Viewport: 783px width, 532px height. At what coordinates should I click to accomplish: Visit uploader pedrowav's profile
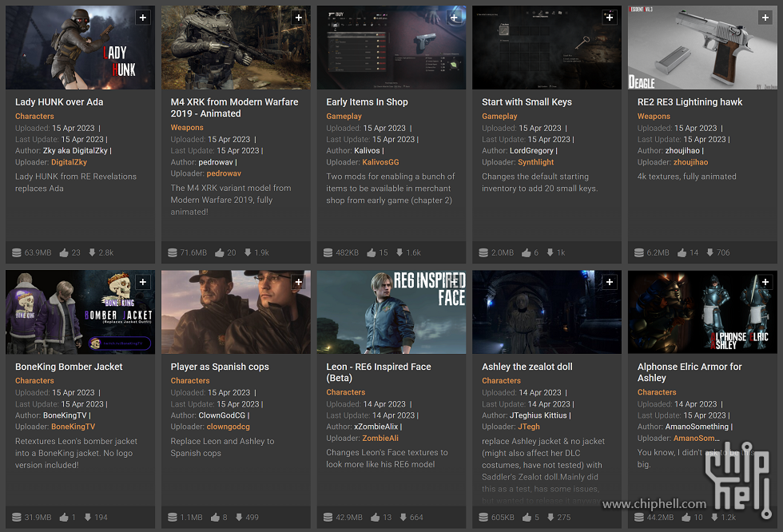point(224,173)
